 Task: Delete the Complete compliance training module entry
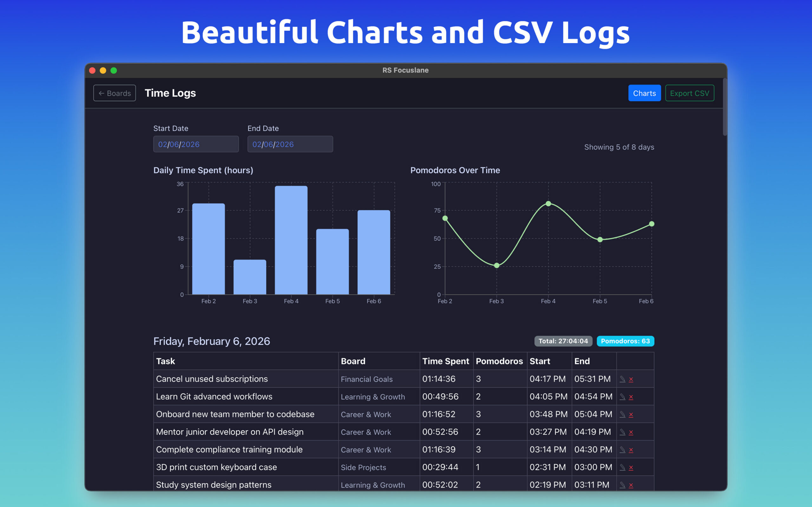pyautogui.click(x=631, y=450)
